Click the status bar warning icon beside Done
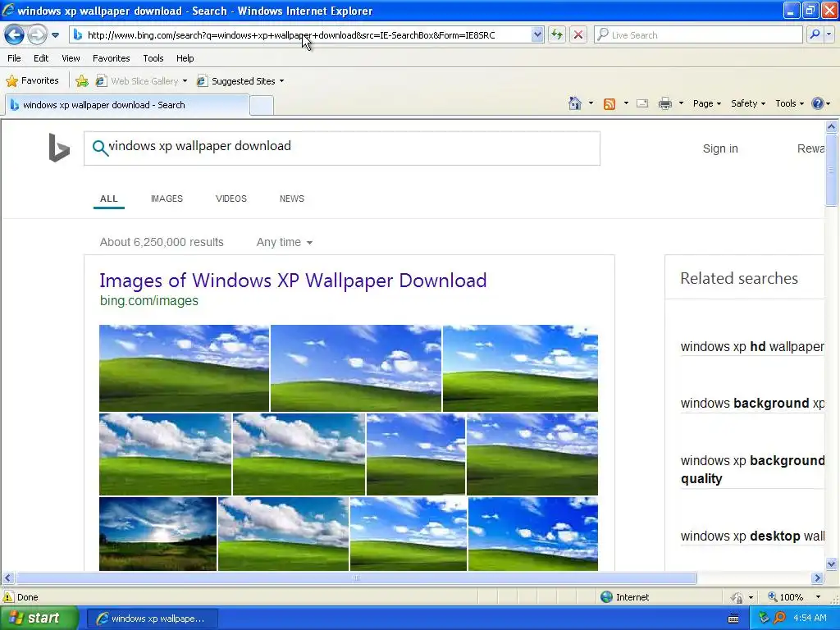This screenshot has height=630, width=840. point(8,597)
